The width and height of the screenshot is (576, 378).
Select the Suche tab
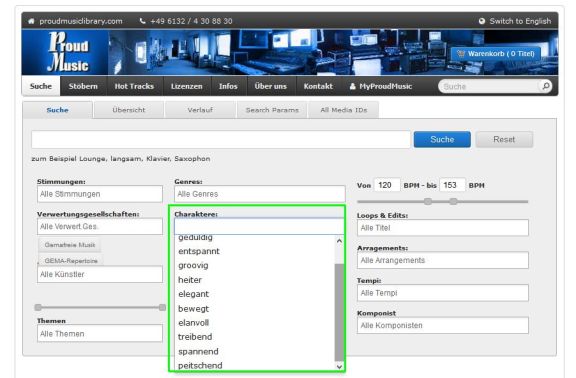click(57, 110)
